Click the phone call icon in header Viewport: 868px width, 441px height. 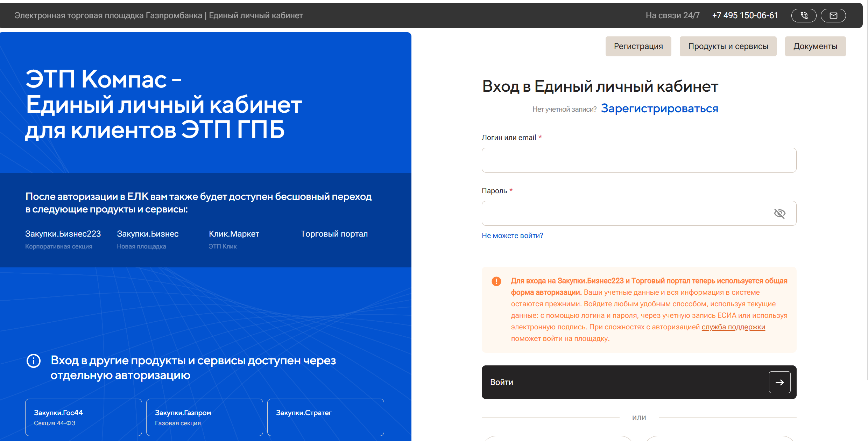(x=804, y=15)
